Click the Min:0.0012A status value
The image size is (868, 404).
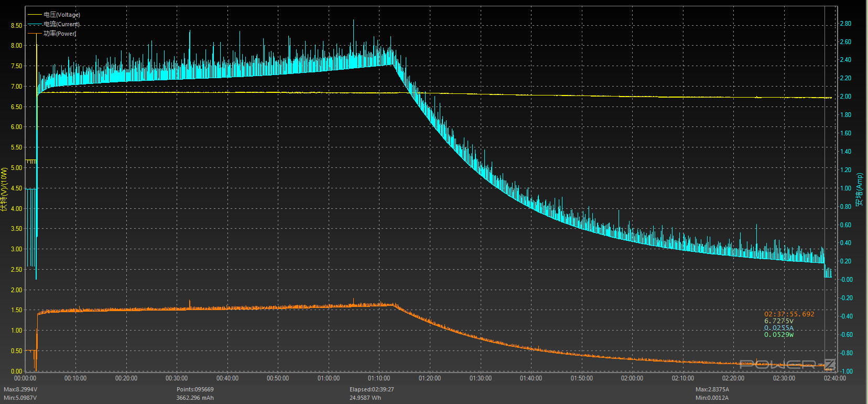(x=712, y=398)
